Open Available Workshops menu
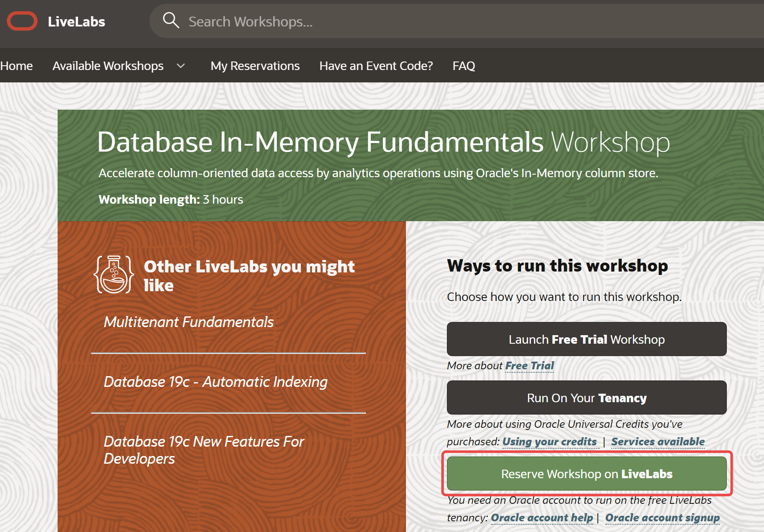764x532 pixels. tap(108, 66)
